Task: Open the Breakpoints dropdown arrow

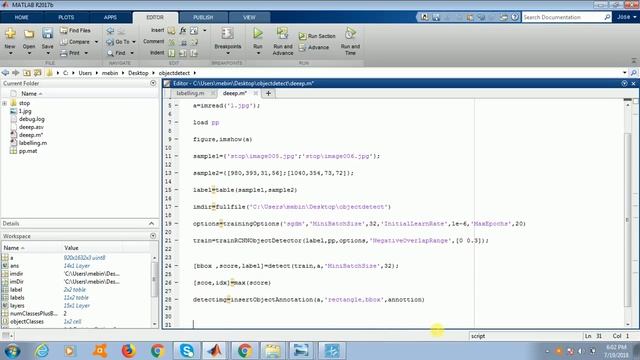Action: click(x=227, y=53)
